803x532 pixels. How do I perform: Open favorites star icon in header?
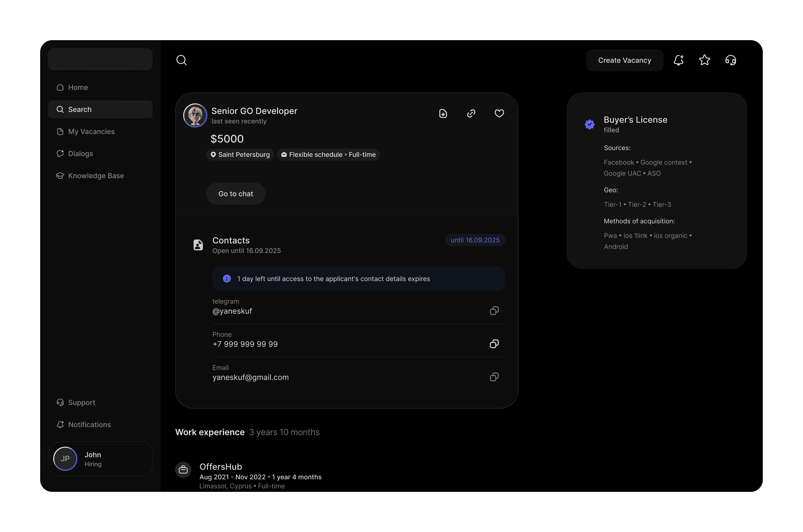click(704, 60)
